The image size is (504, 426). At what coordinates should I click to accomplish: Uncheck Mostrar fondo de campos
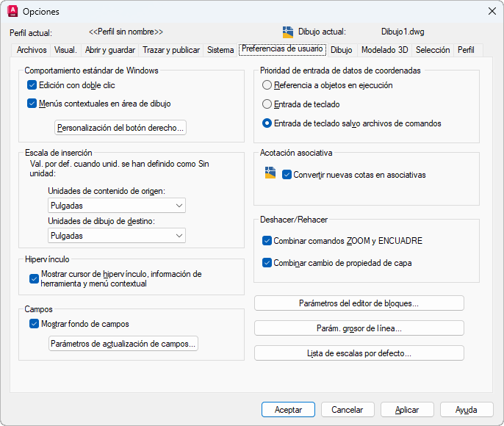tap(35, 323)
